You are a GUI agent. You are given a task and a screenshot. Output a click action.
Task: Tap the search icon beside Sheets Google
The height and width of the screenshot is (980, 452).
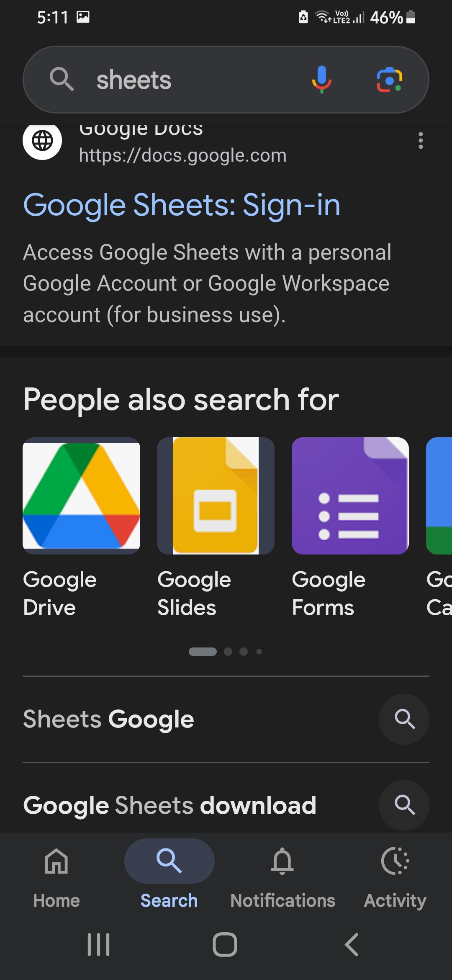(x=404, y=719)
